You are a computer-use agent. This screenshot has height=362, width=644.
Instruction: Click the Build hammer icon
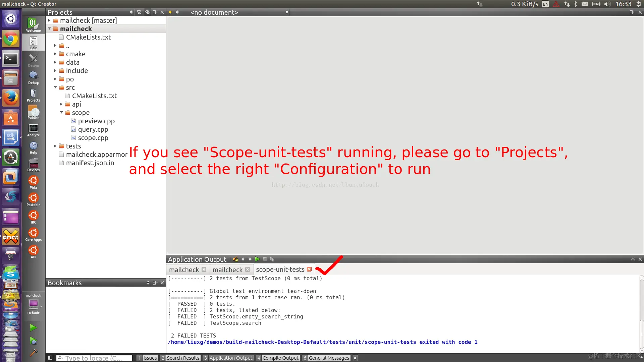[33, 353]
